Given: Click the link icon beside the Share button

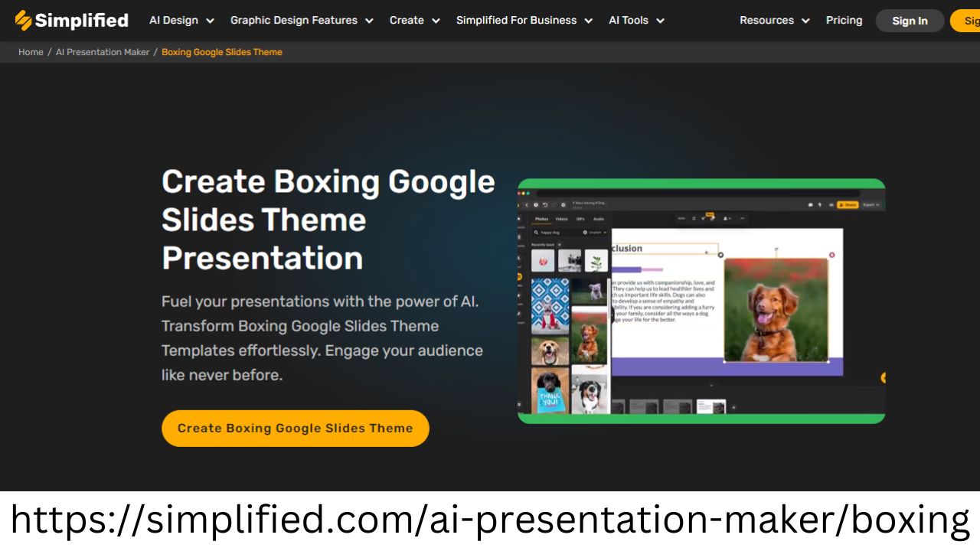Looking at the screenshot, I should click(x=831, y=205).
